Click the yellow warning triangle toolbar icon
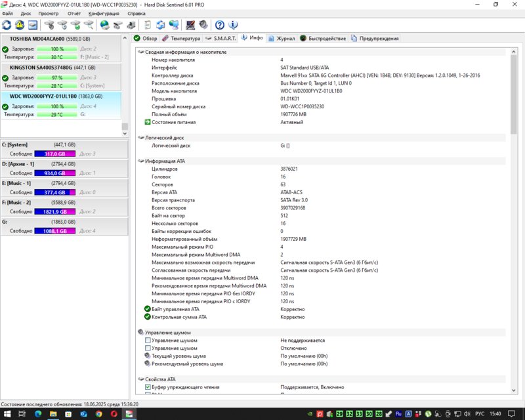 (20, 25)
